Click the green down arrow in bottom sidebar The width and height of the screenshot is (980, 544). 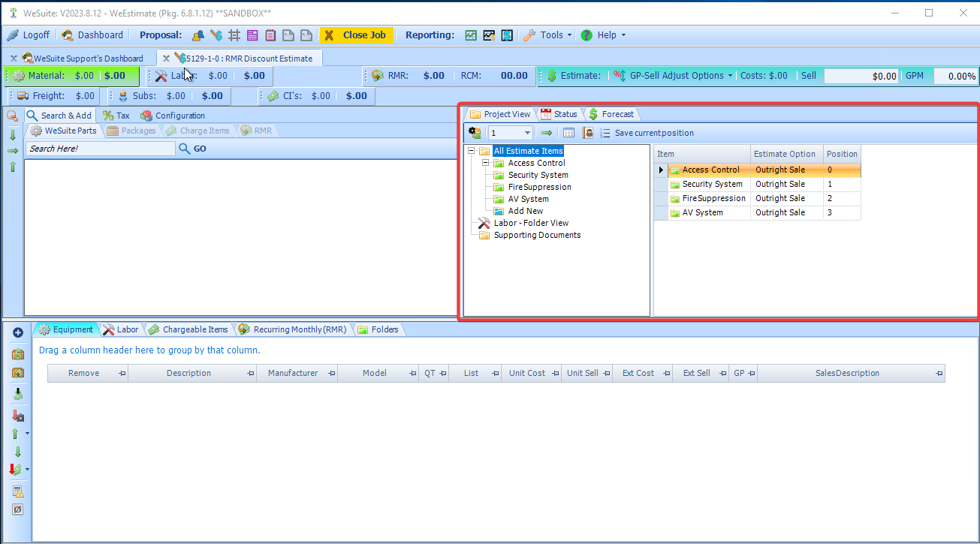(17, 452)
